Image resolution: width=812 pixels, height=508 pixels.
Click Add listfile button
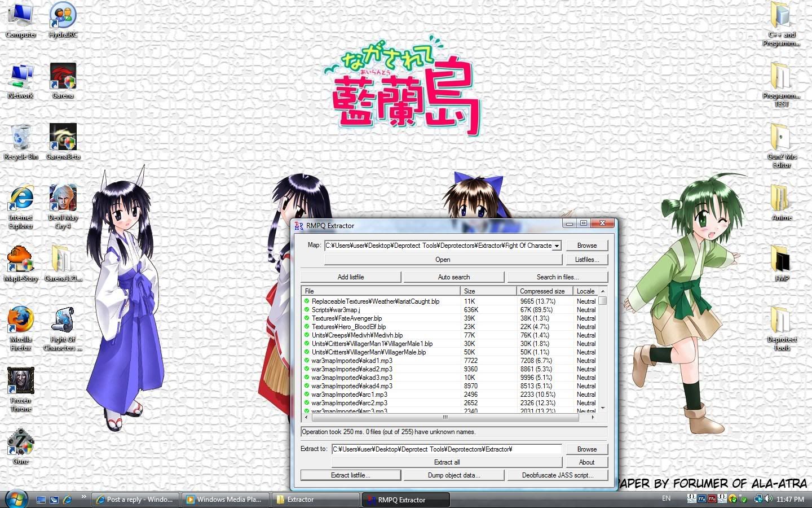tap(351, 277)
